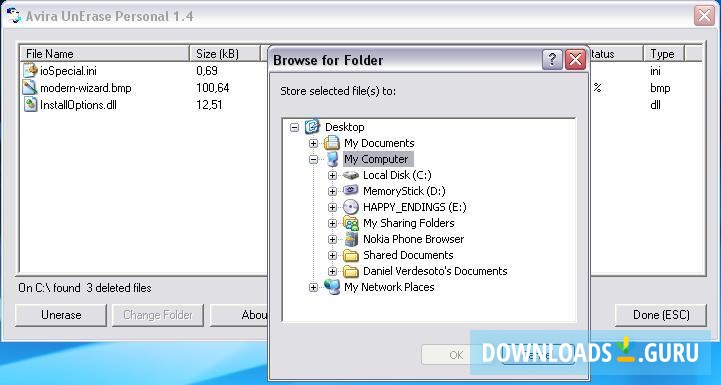
Task: Open the Browse for Folder help button
Action: click(x=552, y=60)
